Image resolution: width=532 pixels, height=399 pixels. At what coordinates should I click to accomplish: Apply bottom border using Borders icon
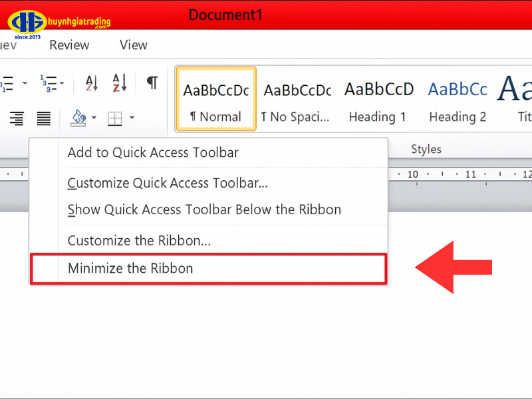click(x=115, y=119)
